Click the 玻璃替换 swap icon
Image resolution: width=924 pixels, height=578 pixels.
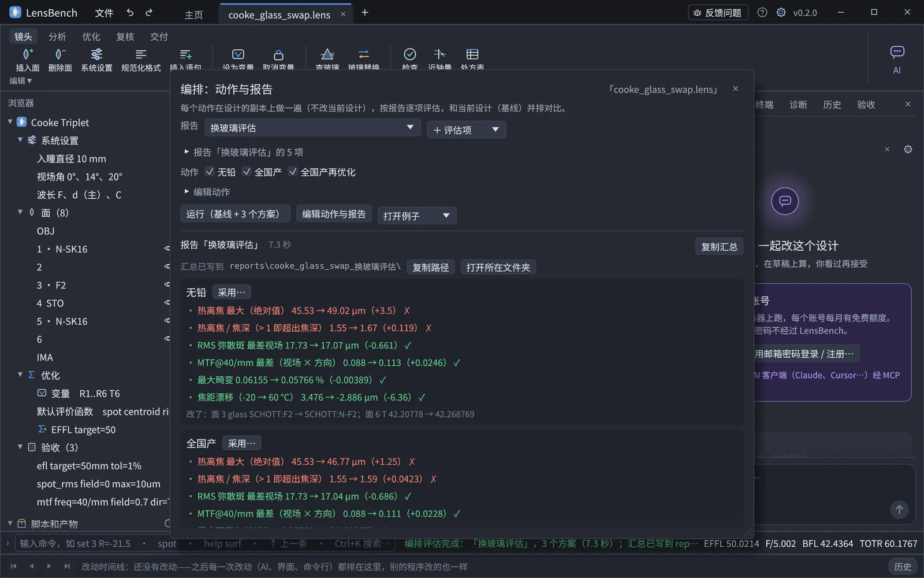pos(364,54)
